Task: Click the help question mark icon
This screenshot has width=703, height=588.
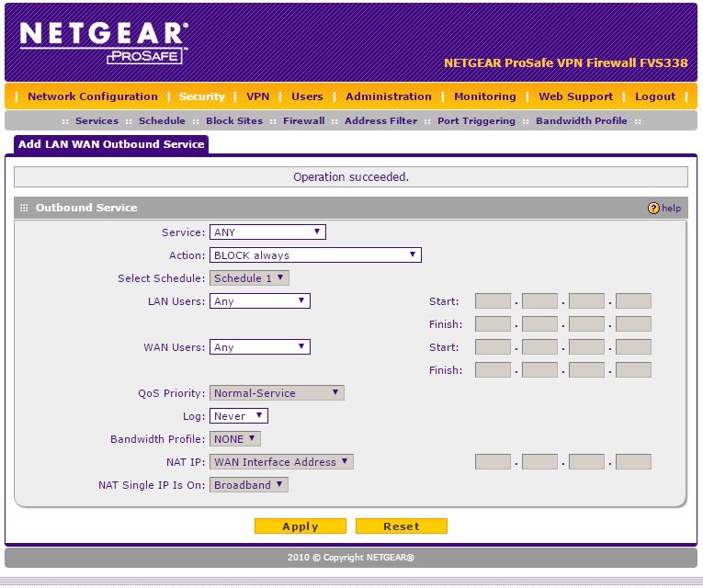Action: [653, 209]
